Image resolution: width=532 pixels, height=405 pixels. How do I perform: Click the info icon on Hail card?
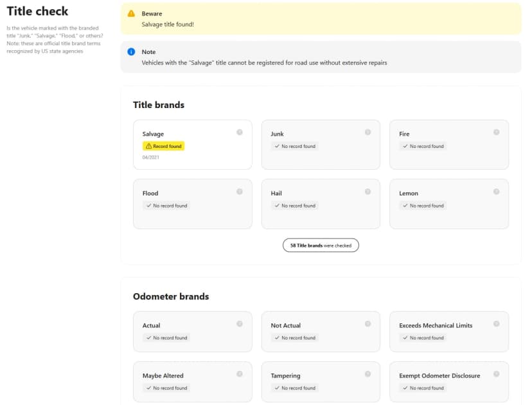pyautogui.click(x=368, y=192)
